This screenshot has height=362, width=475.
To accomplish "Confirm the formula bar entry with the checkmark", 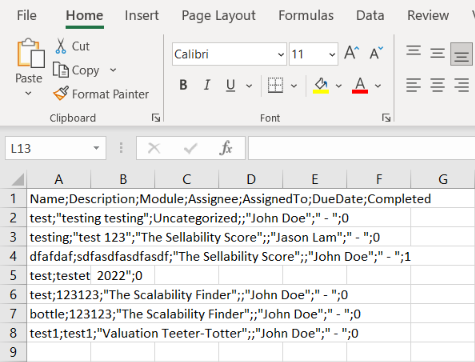I will (x=190, y=148).
